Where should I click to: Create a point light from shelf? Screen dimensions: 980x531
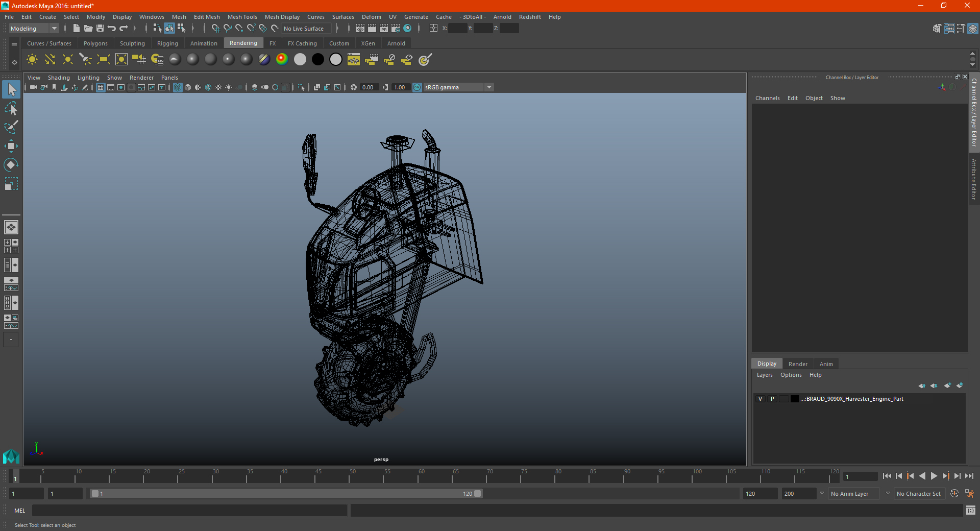tap(68, 60)
